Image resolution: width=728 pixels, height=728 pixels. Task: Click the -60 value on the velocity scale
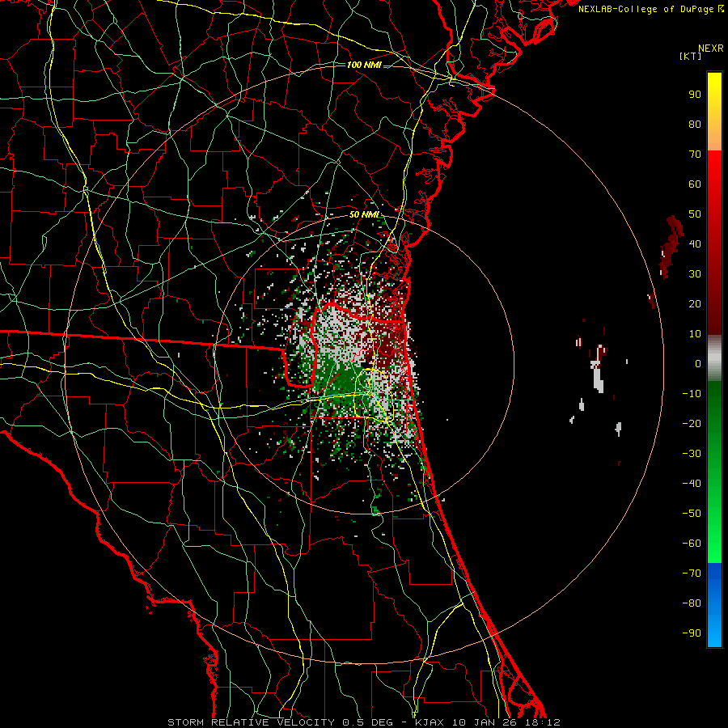[692, 544]
